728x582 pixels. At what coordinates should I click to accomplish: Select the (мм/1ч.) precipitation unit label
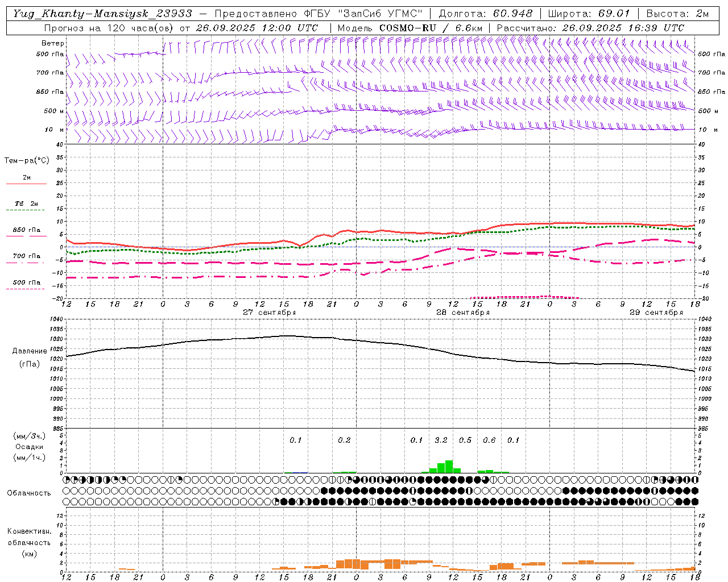coord(30,458)
